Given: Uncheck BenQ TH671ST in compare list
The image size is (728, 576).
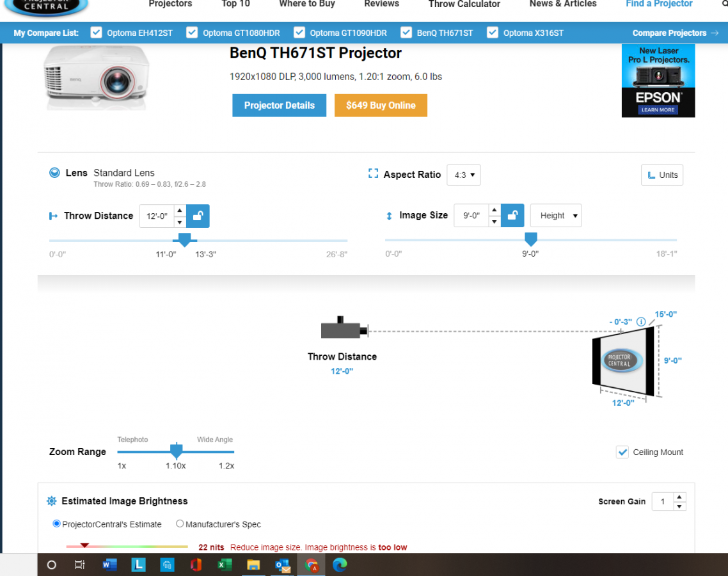Looking at the screenshot, I should (x=406, y=33).
